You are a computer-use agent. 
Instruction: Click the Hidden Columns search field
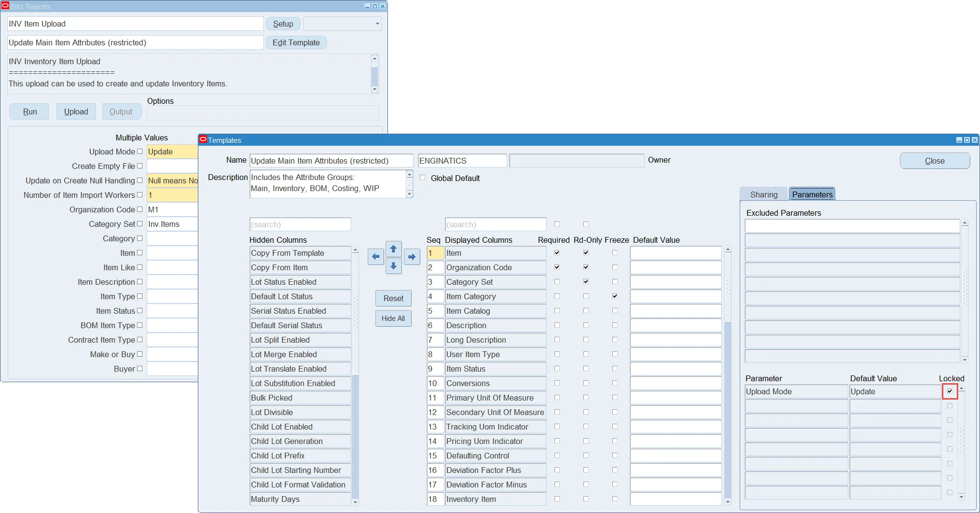(300, 224)
